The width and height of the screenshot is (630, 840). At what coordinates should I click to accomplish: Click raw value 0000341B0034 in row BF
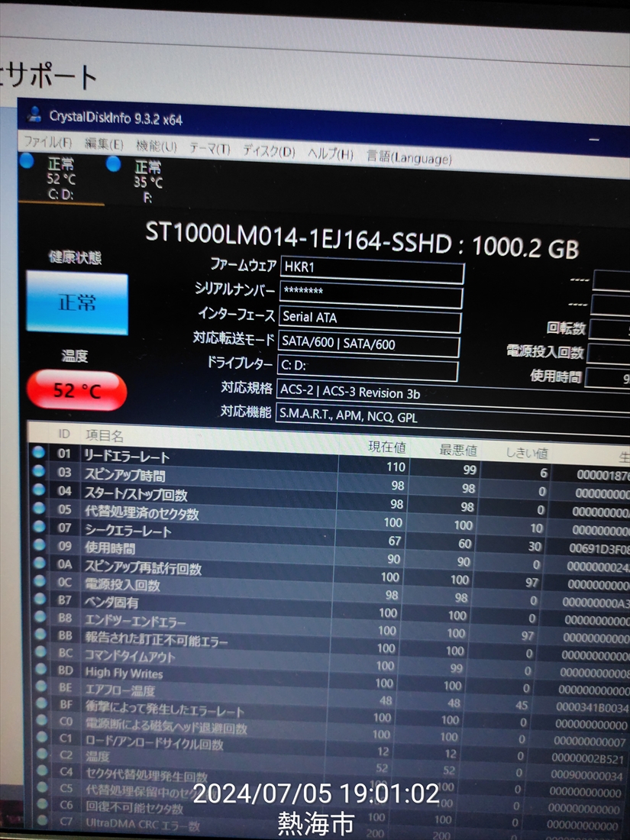592,708
